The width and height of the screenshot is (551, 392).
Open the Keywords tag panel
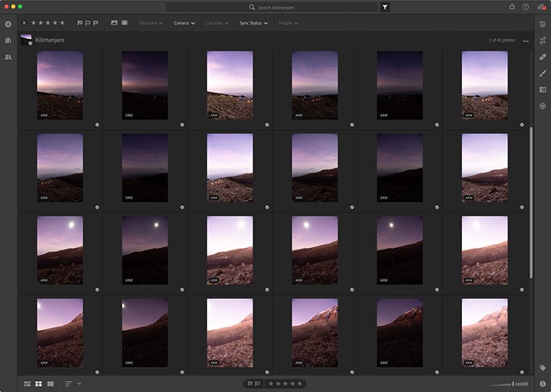tap(542, 368)
